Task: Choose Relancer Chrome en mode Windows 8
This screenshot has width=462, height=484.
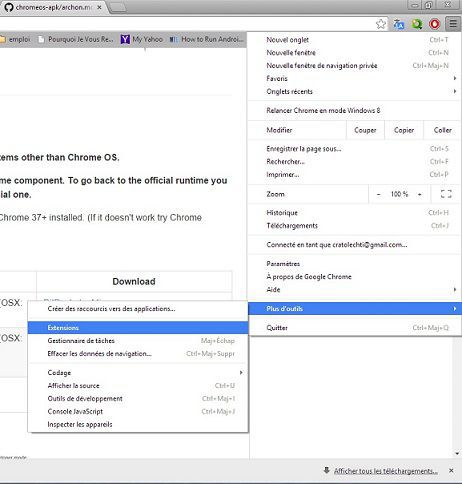Action: pyautogui.click(x=355, y=111)
